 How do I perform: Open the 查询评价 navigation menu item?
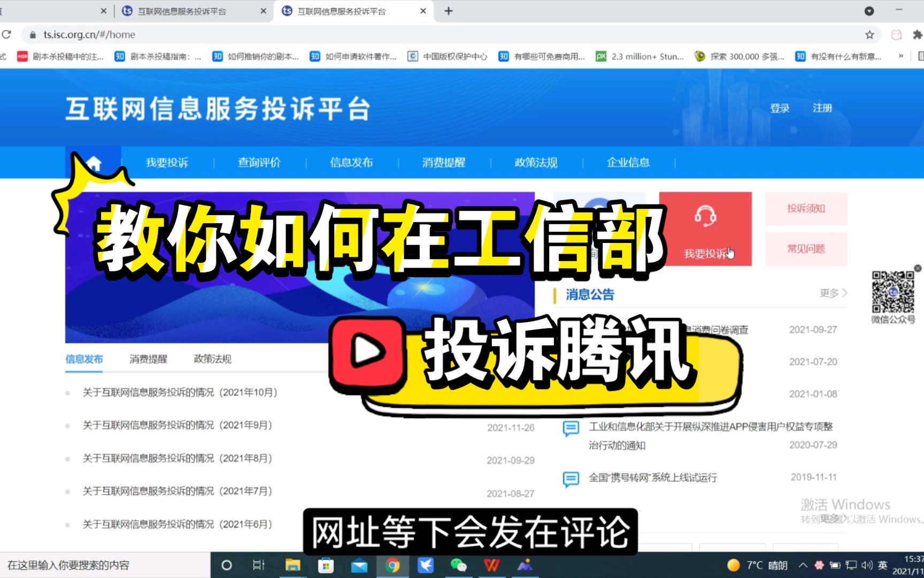click(259, 163)
